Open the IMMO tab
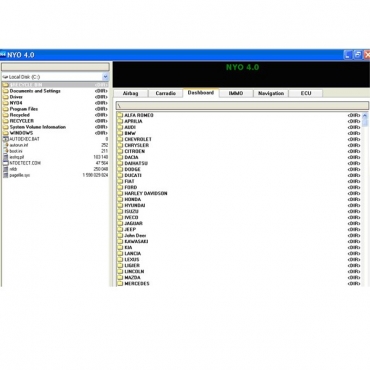370x370 pixels. click(236, 93)
